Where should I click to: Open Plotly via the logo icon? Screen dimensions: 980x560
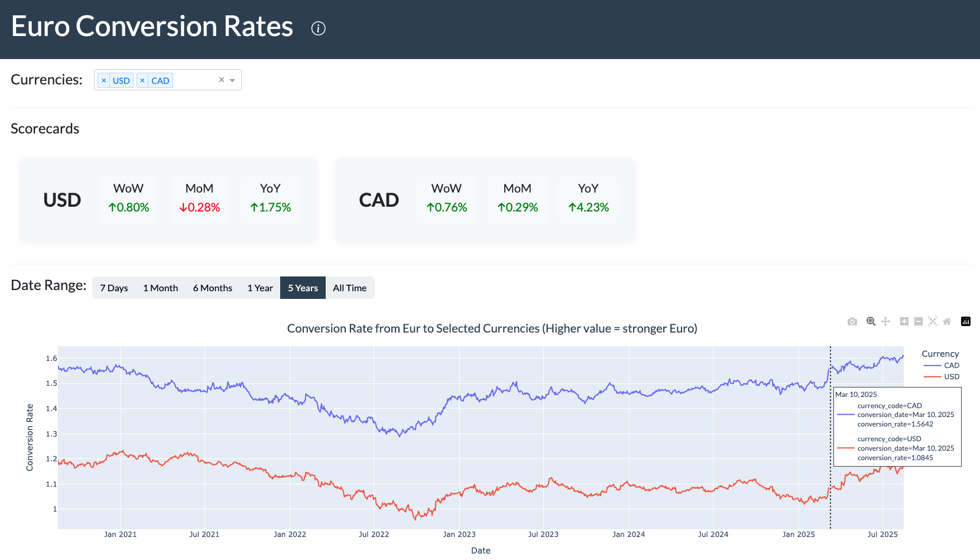point(966,321)
